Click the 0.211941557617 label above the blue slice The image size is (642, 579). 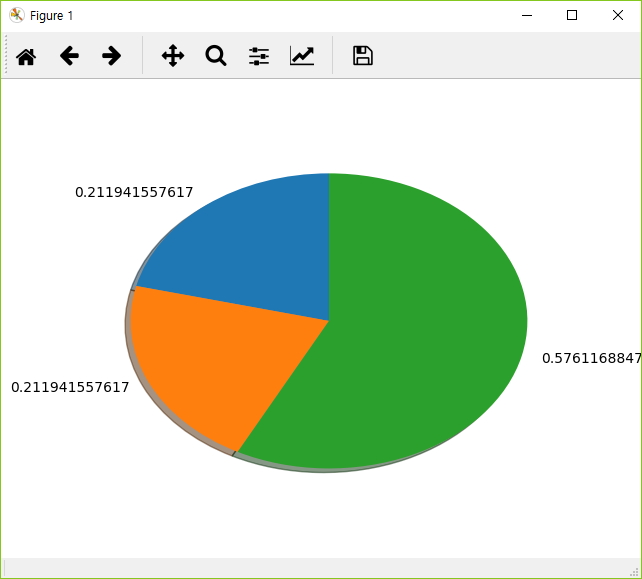[134, 192]
